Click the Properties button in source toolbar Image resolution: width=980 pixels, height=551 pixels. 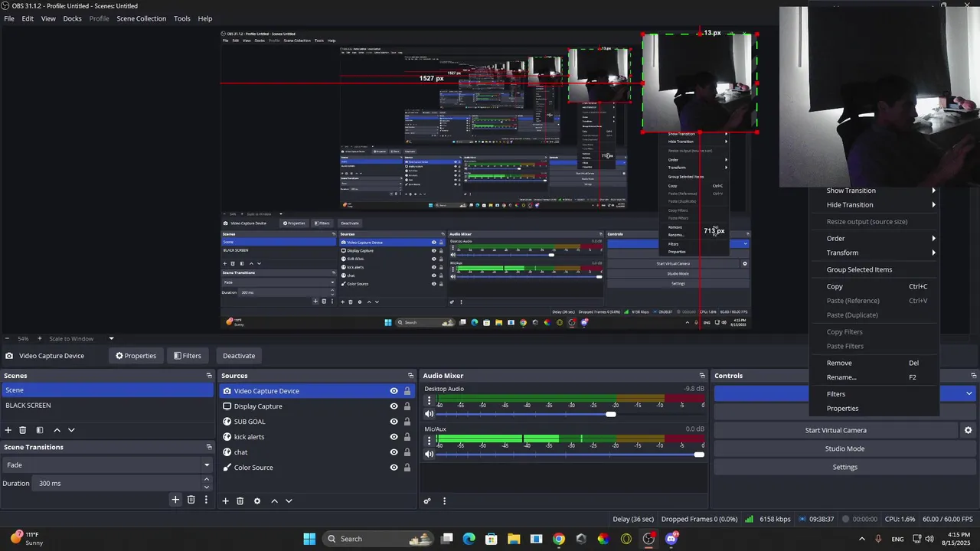click(x=136, y=356)
